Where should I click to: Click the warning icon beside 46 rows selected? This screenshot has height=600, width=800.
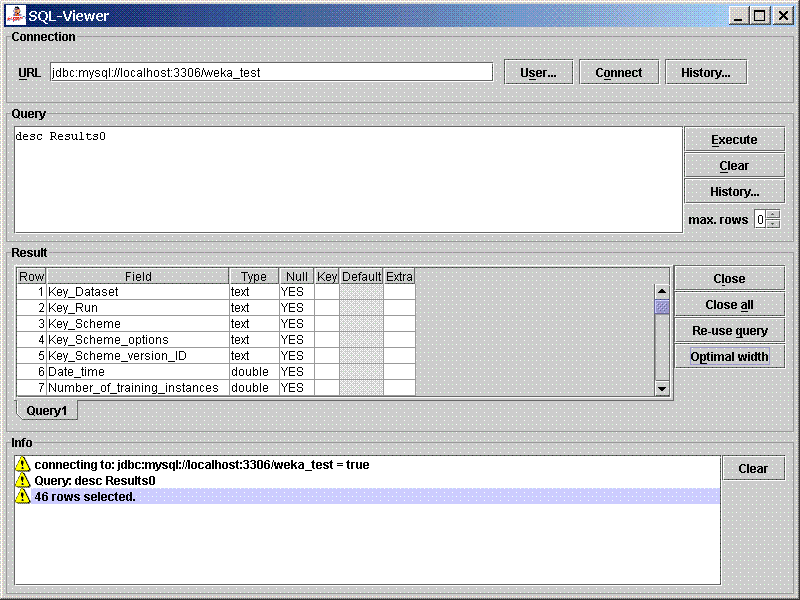[x=22, y=496]
